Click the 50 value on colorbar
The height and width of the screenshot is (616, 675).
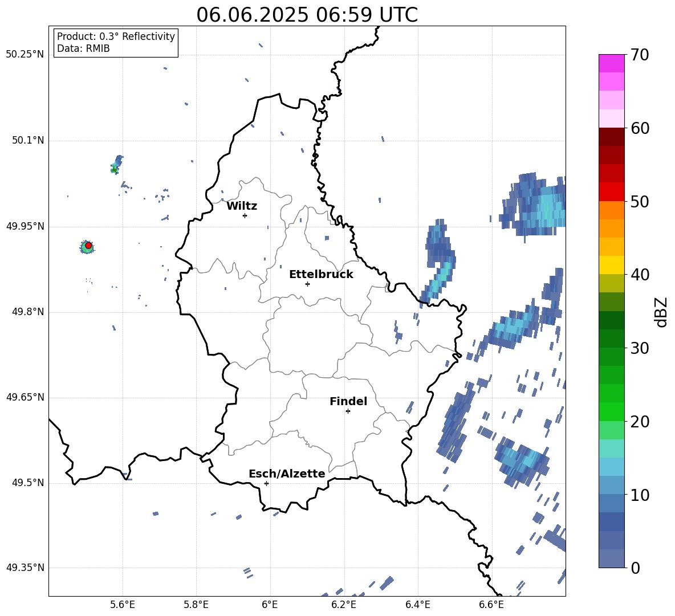click(x=639, y=201)
